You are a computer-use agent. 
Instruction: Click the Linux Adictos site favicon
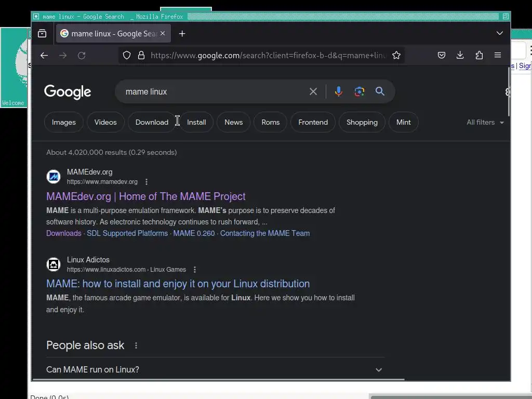point(54,264)
